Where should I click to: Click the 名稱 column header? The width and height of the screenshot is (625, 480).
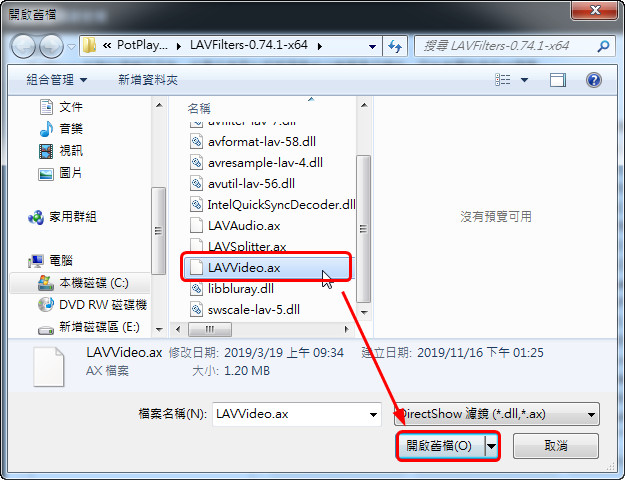tap(199, 108)
